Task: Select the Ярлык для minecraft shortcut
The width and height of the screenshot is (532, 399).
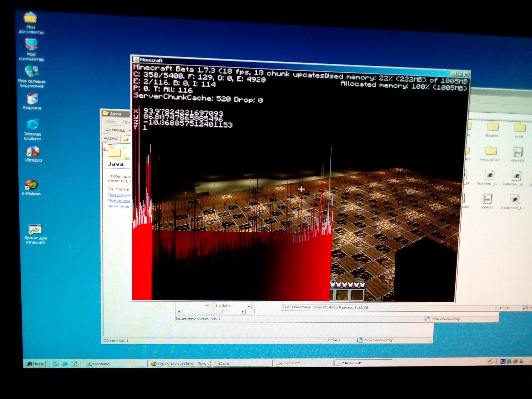Action: (35, 234)
